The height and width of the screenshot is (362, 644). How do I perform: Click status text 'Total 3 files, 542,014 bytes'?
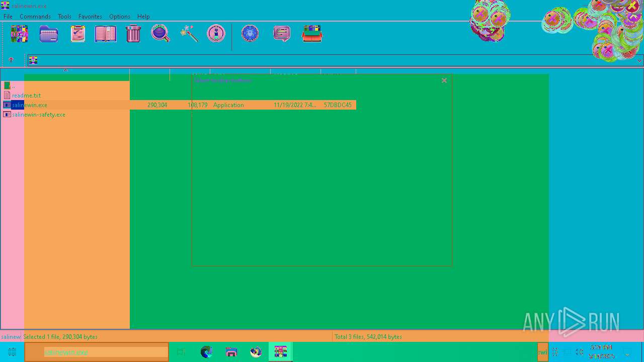coord(368,337)
